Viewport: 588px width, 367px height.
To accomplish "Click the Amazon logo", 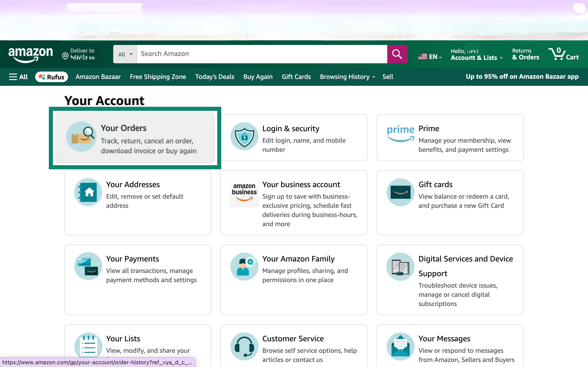I will (x=30, y=55).
